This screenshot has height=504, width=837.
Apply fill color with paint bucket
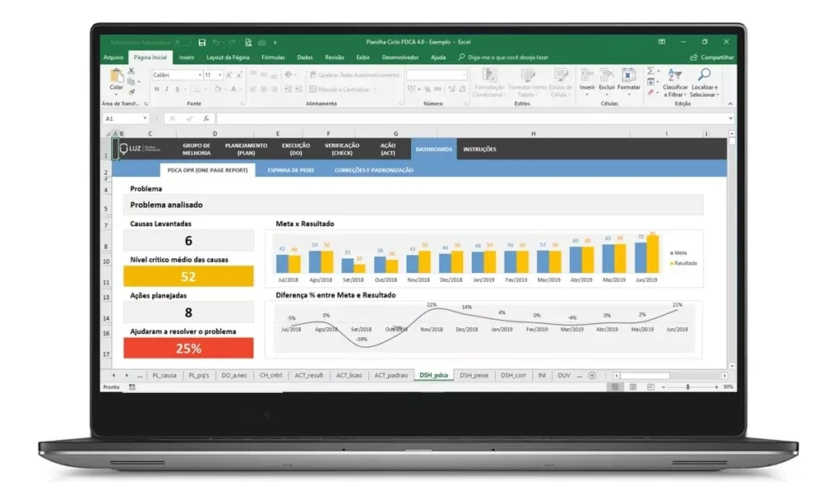(217, 89)
